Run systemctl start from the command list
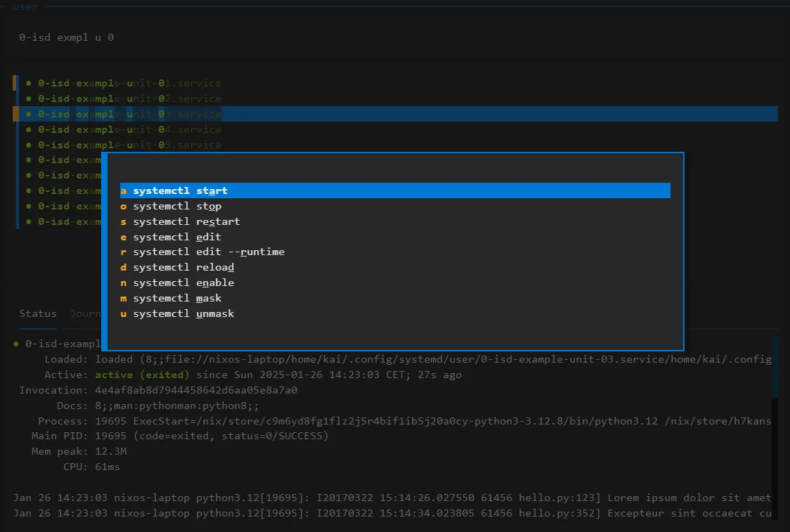Viewport: 790px width, 532px height. (395, 190)
